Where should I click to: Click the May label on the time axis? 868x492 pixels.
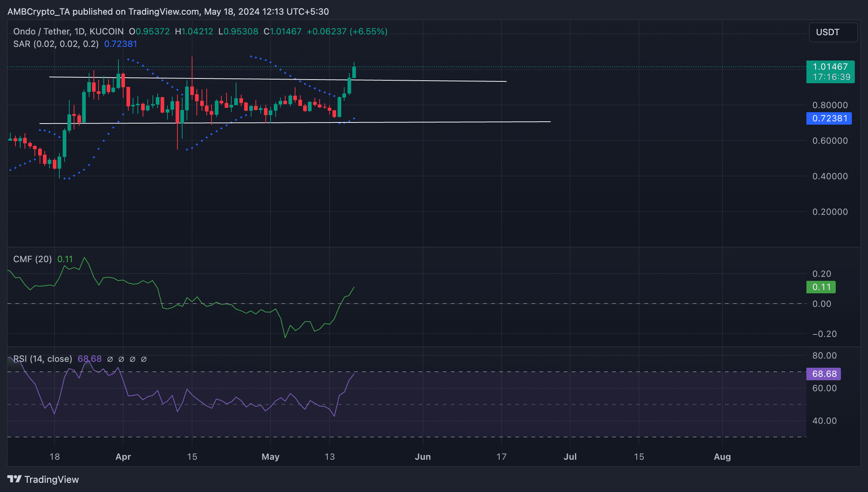point(271,457)
